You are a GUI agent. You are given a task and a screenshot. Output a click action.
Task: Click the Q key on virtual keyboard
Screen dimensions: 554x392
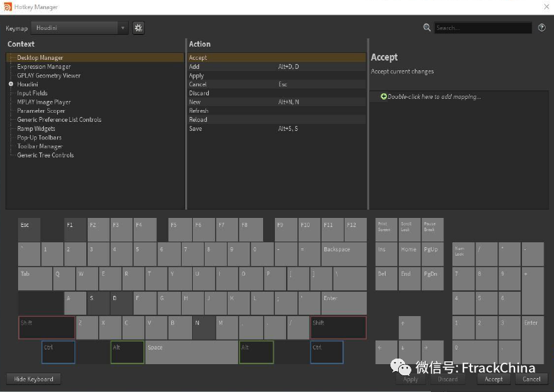pos(64,279)
